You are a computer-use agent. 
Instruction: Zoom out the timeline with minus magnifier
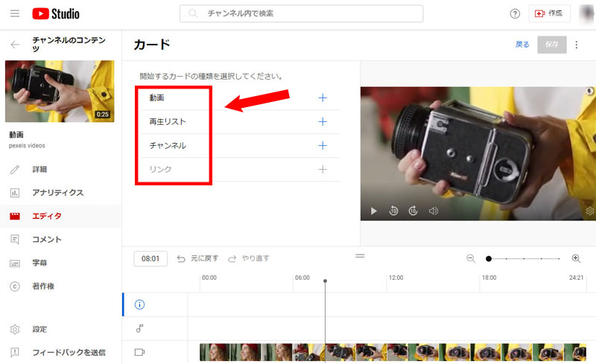[471, 259]
